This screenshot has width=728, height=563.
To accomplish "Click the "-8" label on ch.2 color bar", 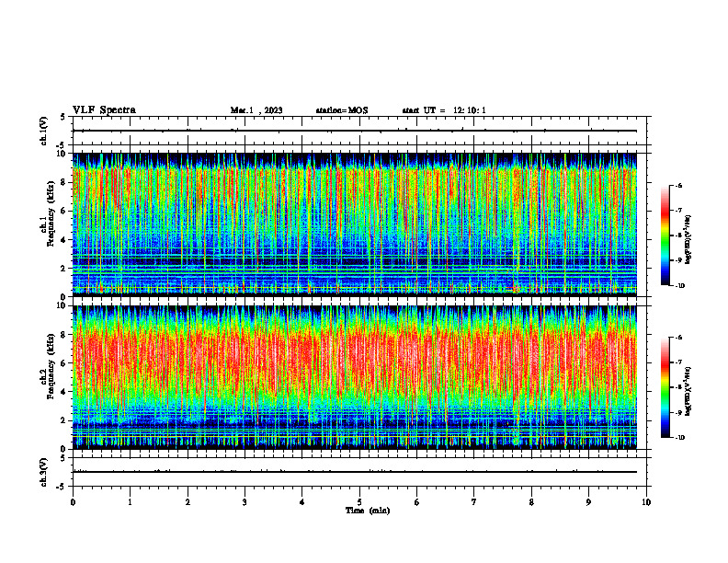I will pos(678,387).
